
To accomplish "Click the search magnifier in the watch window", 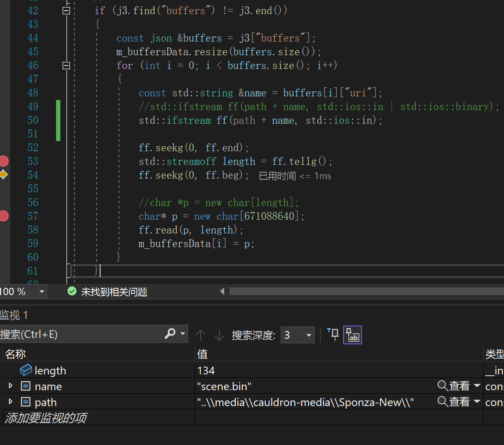I will pos(171,334).
